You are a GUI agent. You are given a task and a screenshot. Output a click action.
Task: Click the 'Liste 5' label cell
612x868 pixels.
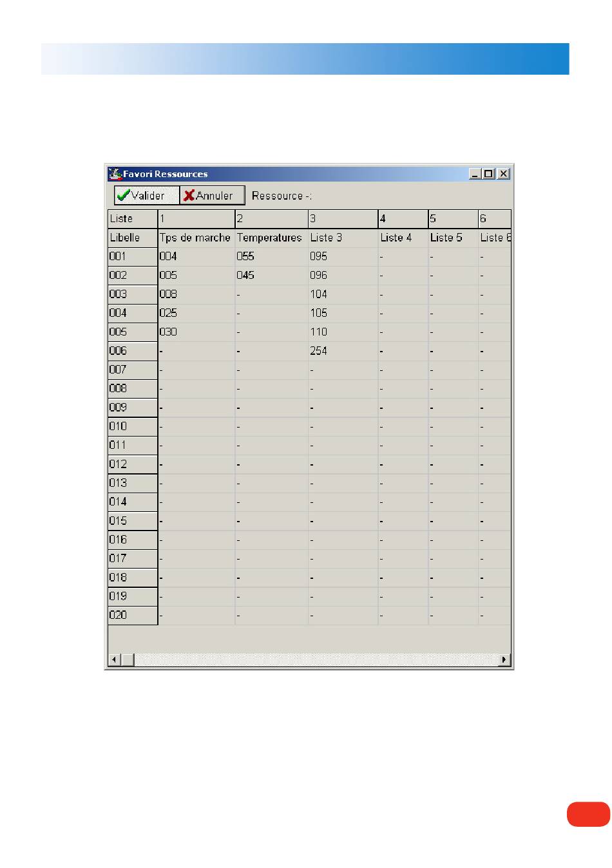(x=454, y=238)
